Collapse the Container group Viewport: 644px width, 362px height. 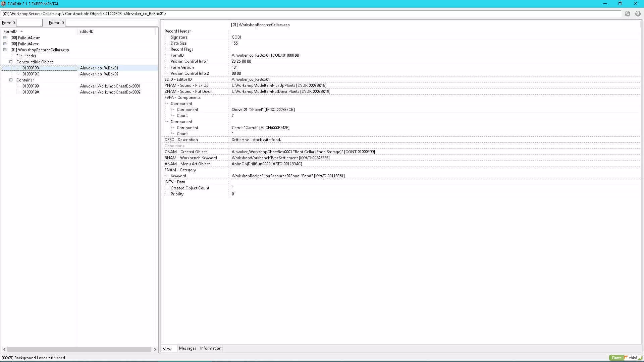point(11,80)
